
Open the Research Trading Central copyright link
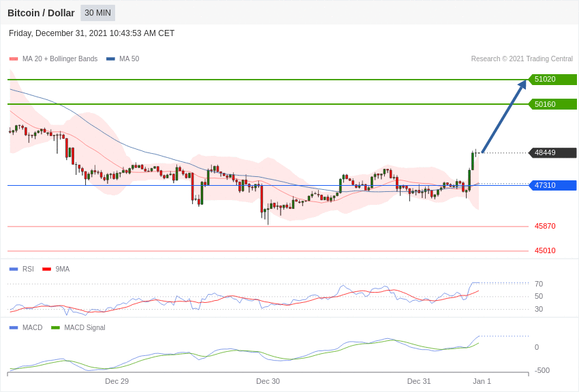522,59
